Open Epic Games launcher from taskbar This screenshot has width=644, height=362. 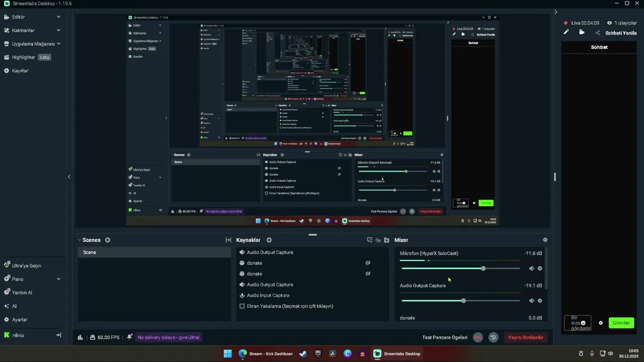(x=318, y=353)
